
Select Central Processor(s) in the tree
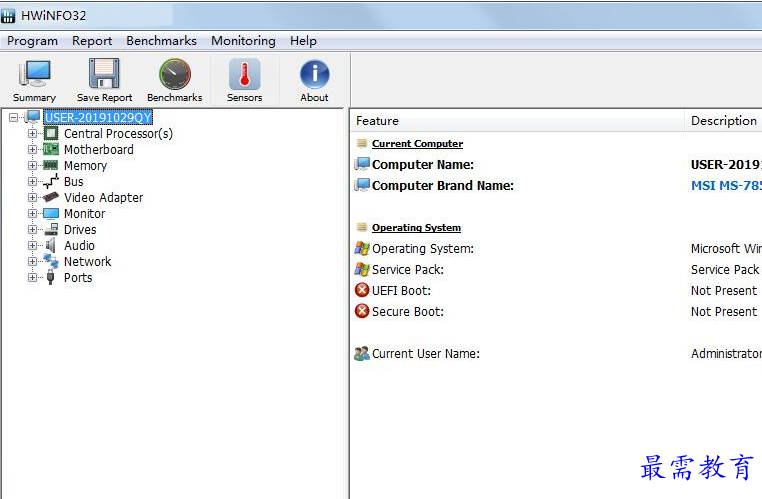pyautogui.click(x=118, y=134)
